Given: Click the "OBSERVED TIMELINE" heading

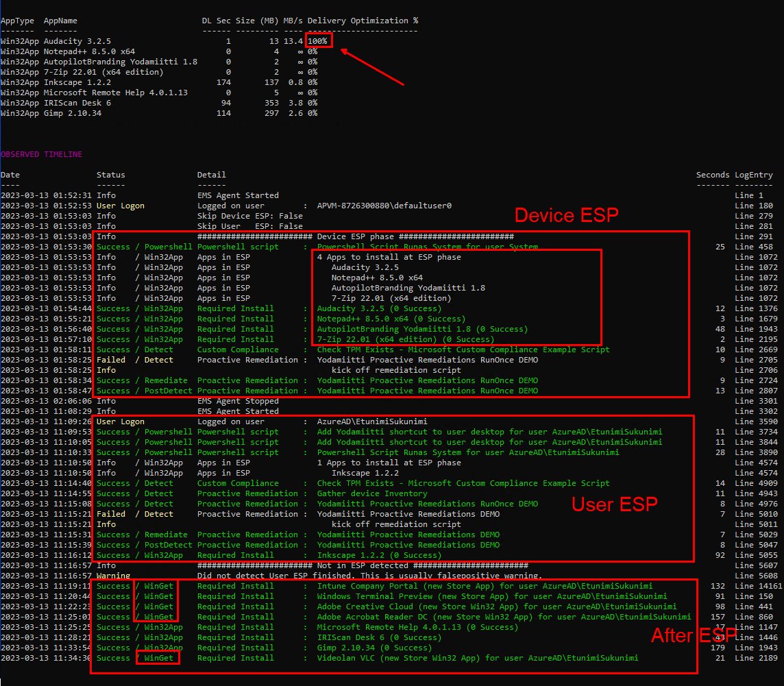Looking at the screenshot, I should click(x=42, y=154).
